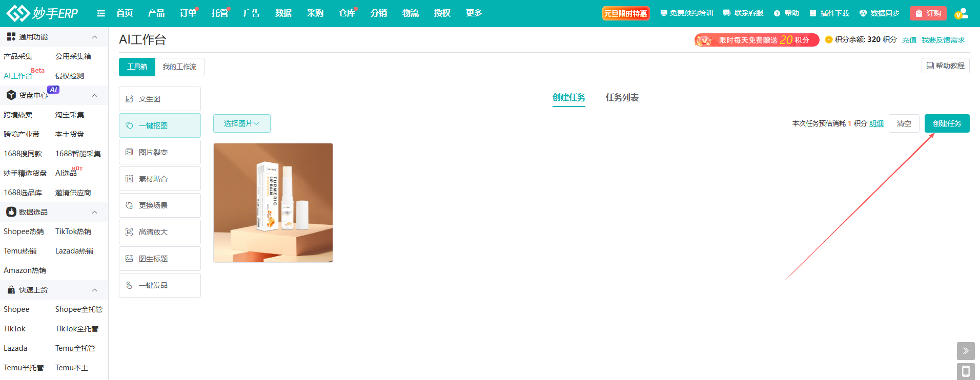
Task: Collapse the 快速上货 sidebar section
Action: coord(94,290)
